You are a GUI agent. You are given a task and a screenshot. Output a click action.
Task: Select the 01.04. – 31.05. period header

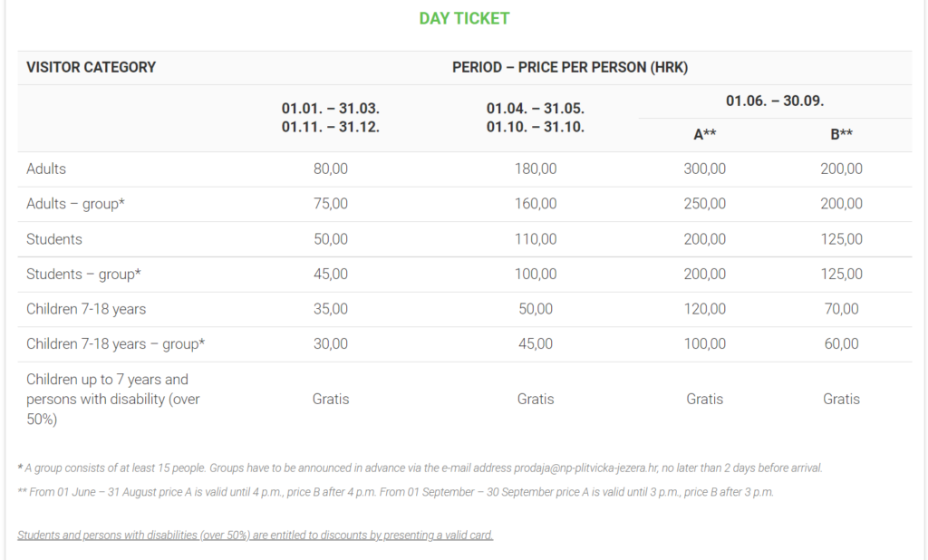click(536, 117)
